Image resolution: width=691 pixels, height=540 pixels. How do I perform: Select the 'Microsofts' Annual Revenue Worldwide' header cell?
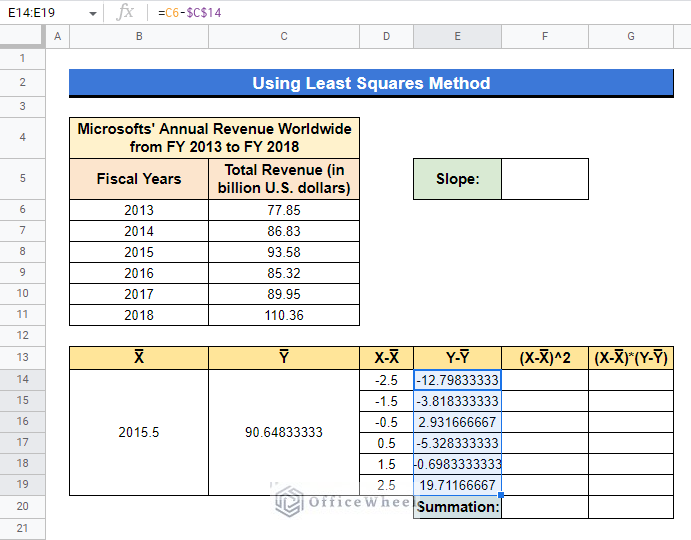214,138
